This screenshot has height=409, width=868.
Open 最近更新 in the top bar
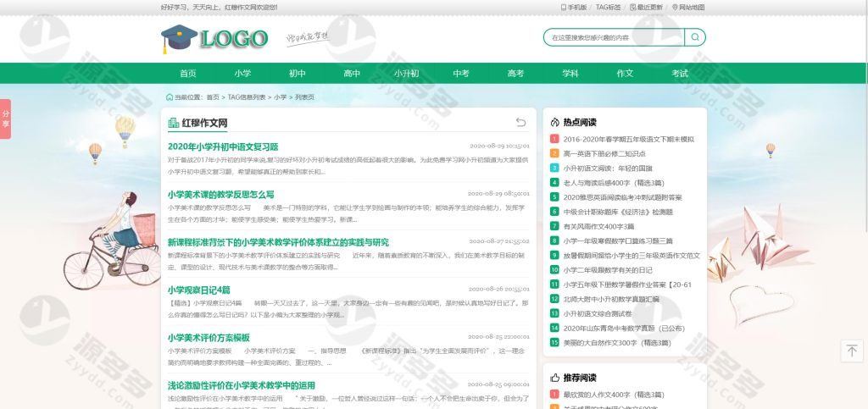coord(647,7)
